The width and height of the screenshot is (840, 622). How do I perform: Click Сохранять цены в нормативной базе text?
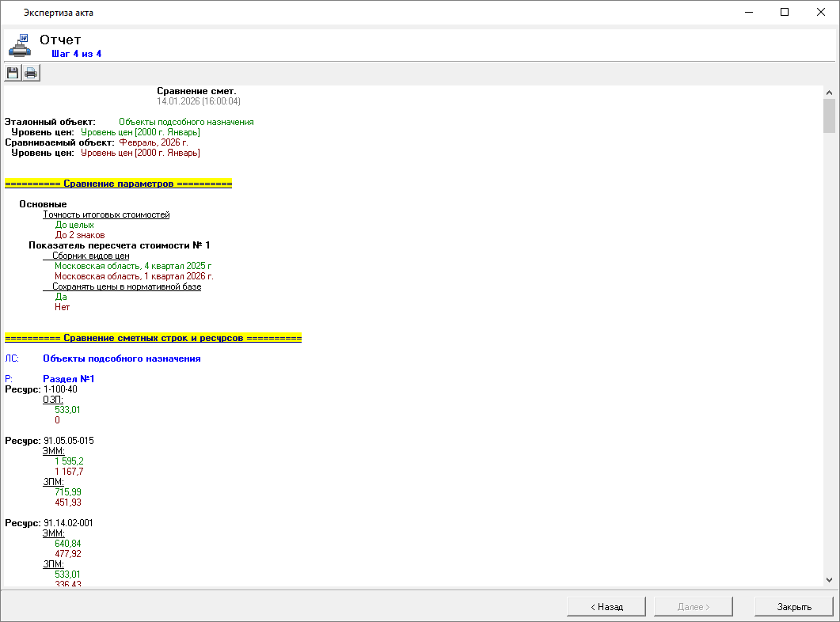click(127, 286)
